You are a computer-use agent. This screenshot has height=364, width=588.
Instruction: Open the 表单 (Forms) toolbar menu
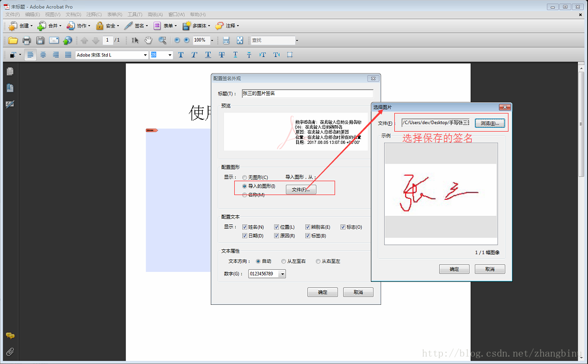coord(165,26)
